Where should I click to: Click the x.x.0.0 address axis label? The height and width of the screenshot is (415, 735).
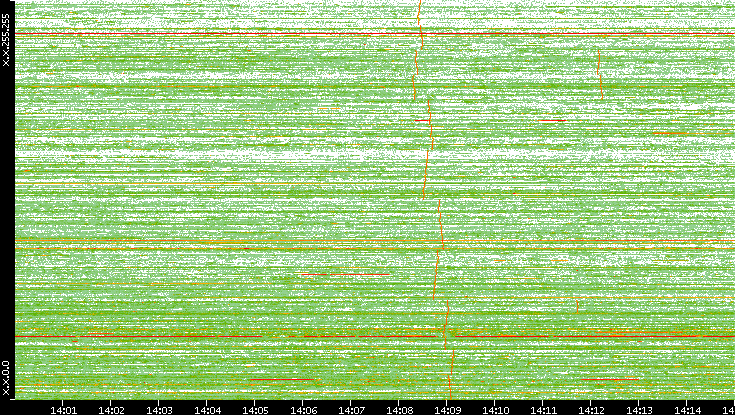click(x=6, y=378)
